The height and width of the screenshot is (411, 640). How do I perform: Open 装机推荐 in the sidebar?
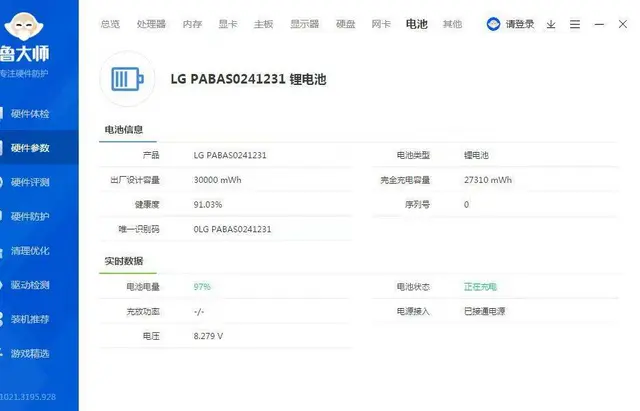(30, 319)
